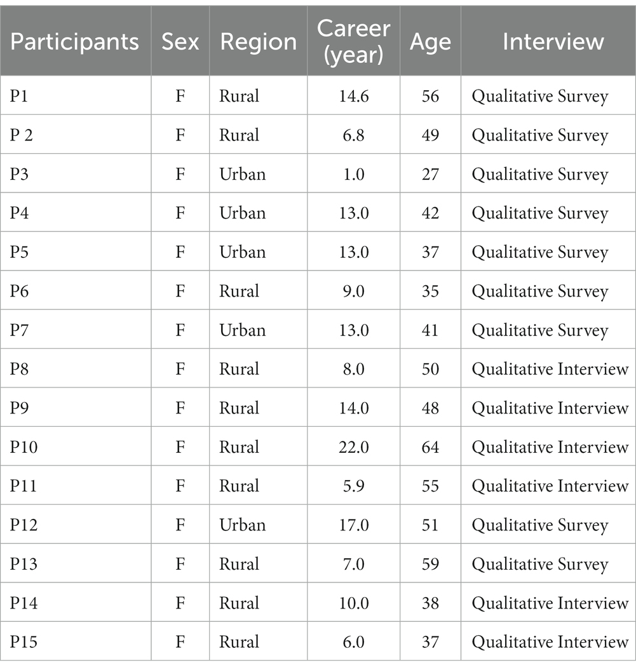
Task: Select Qualitative Survey in P6 row
Action: 540,292
